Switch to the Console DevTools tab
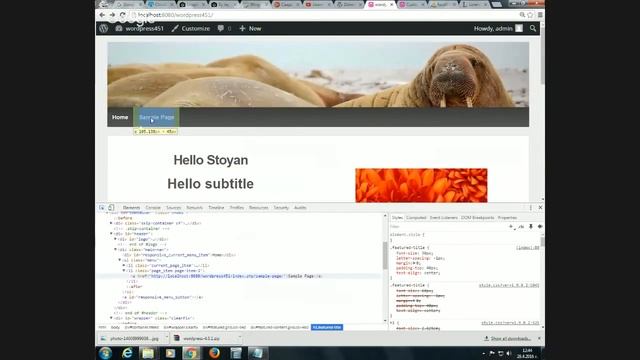This screenshot has height=360, width=640. pyautogui.click(x=153, y=208)
